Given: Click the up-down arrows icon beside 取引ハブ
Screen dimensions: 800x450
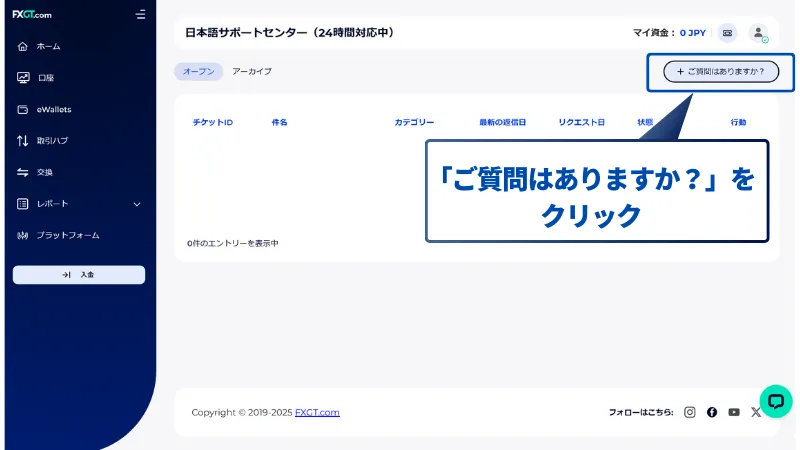Looking at the screenshot, I should pos(22,141).
